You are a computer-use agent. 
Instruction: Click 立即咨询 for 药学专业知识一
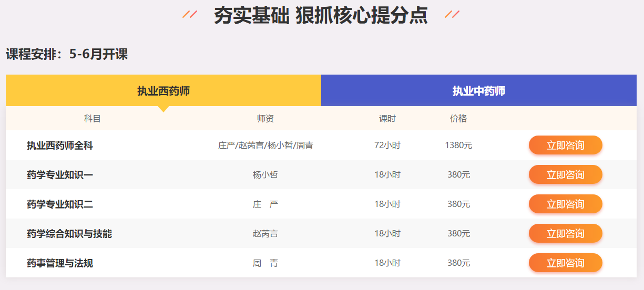[x=565, y=174]
